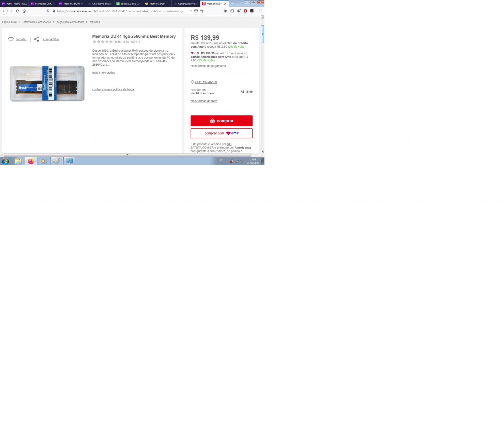Click the PT language indicator
The height and width of the screenshot is (426, 504).
pos(221,161)
